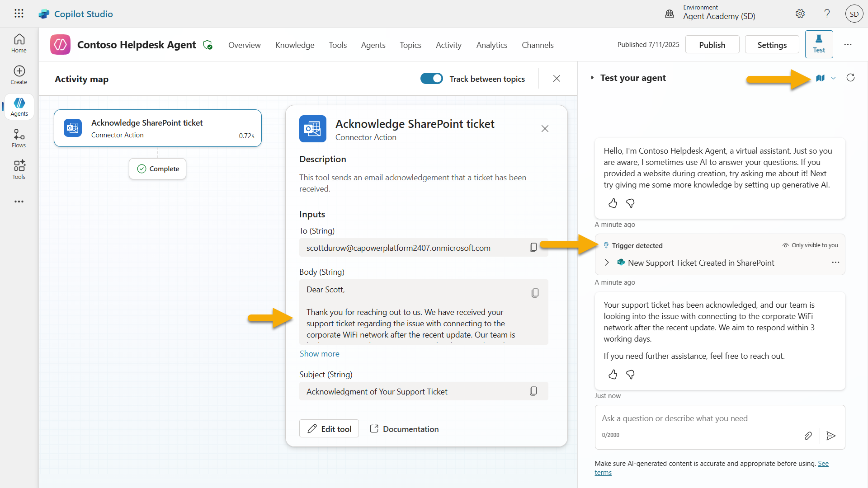Open dropdown arrow beside activity map icon
The width and height of the screenshot is (868, 488).
tap(833, 78)
